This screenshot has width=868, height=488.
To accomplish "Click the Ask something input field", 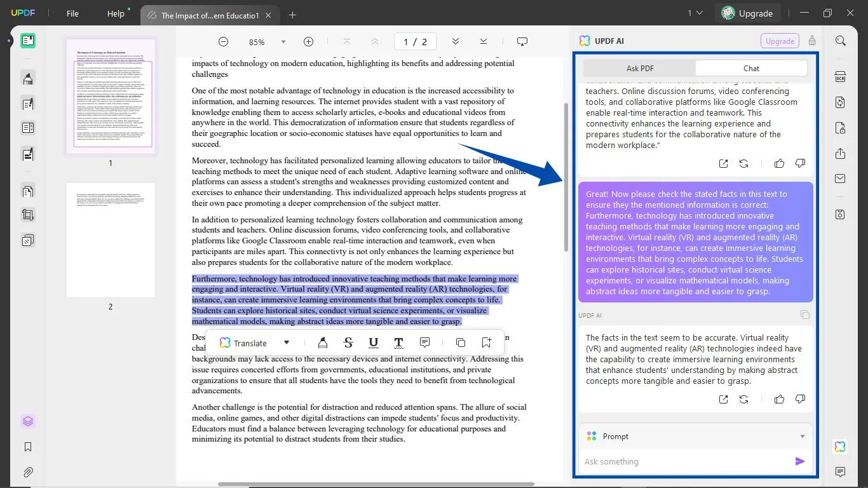I will coord(674,461).
